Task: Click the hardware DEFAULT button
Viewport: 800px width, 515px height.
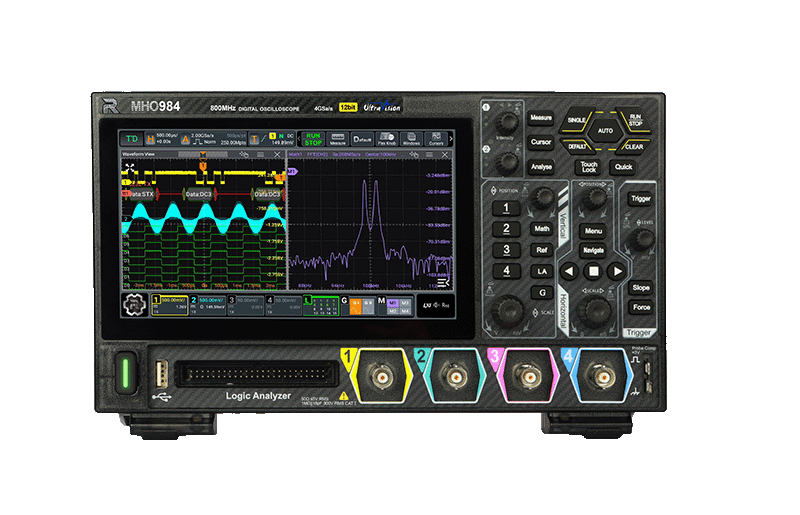Action: pos(578,146)
